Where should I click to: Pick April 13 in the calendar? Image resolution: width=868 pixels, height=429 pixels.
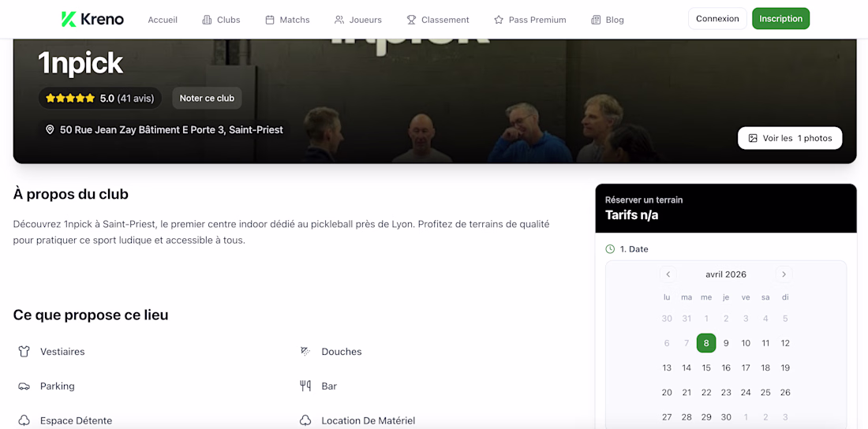tap(667, 367)
